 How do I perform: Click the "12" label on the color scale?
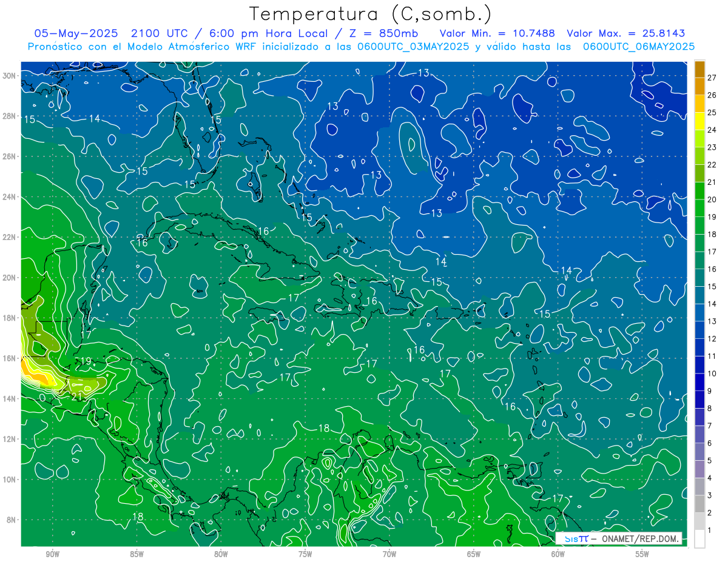(x=712, y=338)
